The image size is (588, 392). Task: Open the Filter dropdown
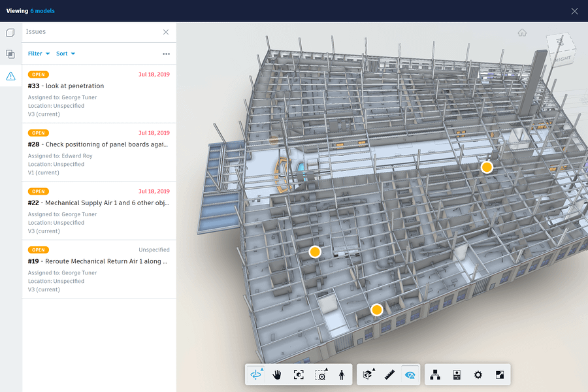[39, 54]
